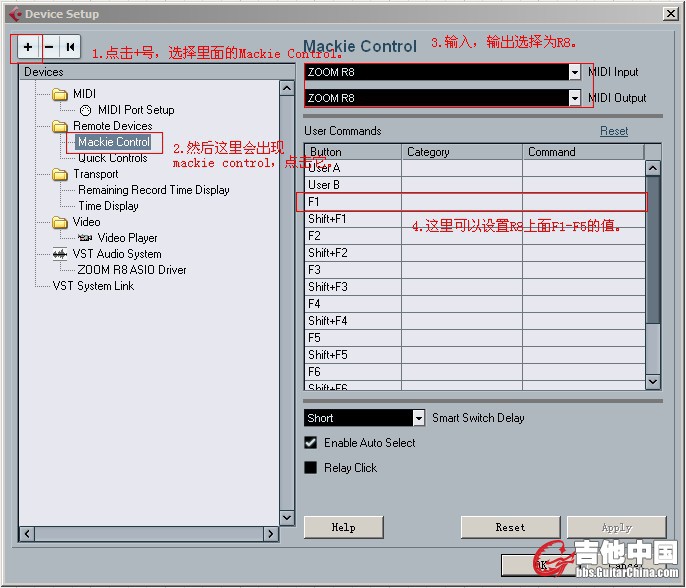Click the Transport folder icon
This screenshot has width=686, height=588.
click(60, 174)
